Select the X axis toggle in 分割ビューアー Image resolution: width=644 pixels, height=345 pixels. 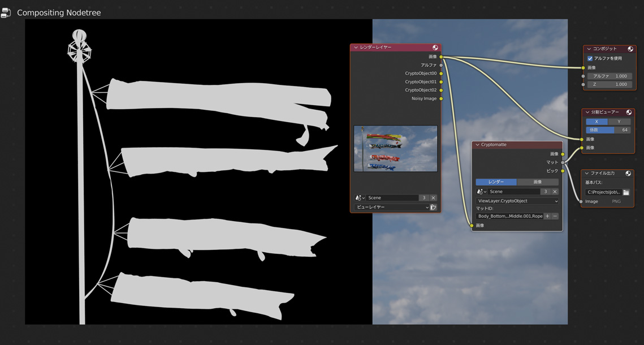[597, 121]
